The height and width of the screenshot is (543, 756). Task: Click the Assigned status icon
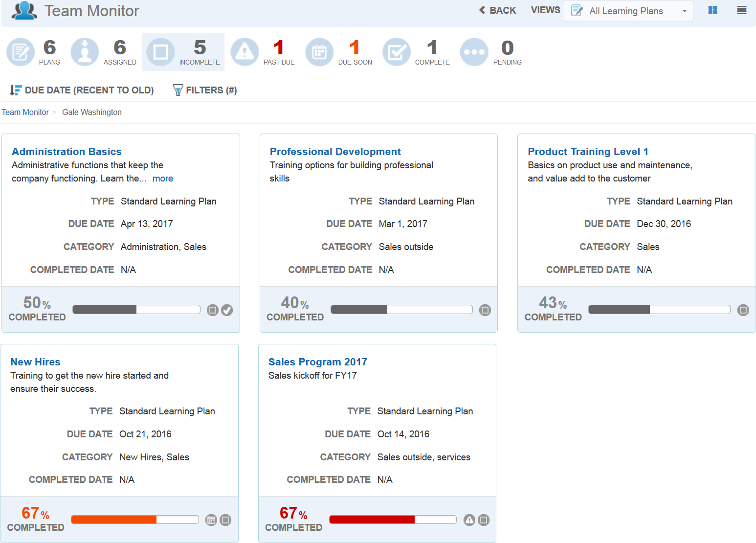point(85,52)
